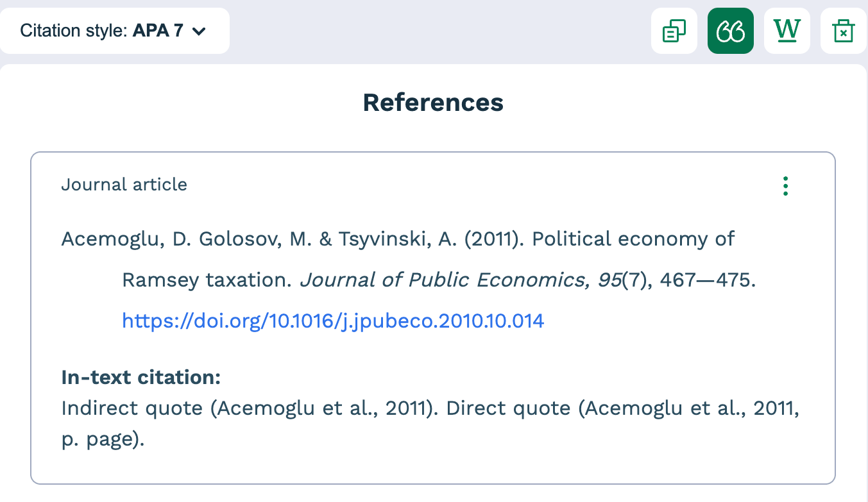The height and width of the screenshot is (502, 868).
Task: Copy all references with the copy icon
Action: click(x=674, y=31)
